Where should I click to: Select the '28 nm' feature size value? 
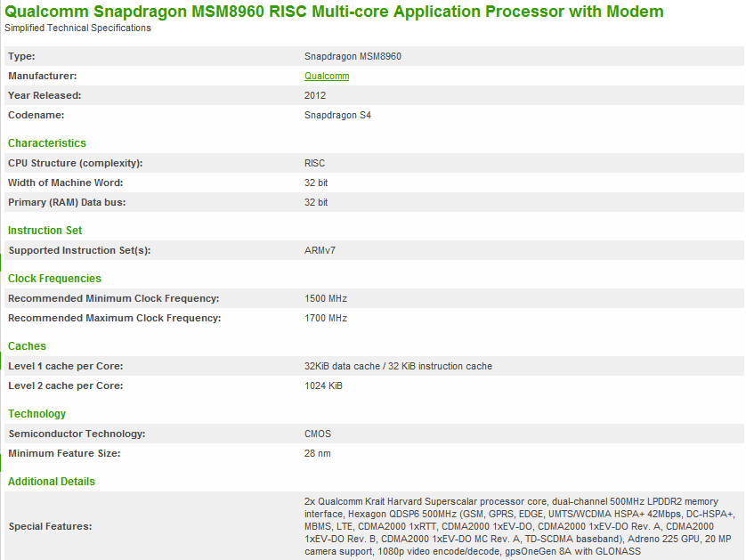click(317, 453)
